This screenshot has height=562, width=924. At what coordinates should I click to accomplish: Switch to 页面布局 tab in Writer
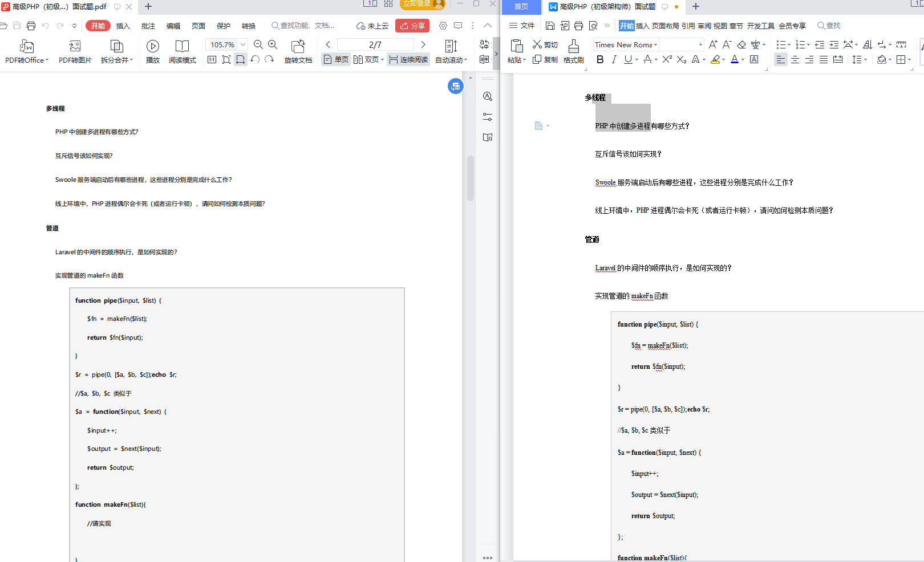[666, 26]
